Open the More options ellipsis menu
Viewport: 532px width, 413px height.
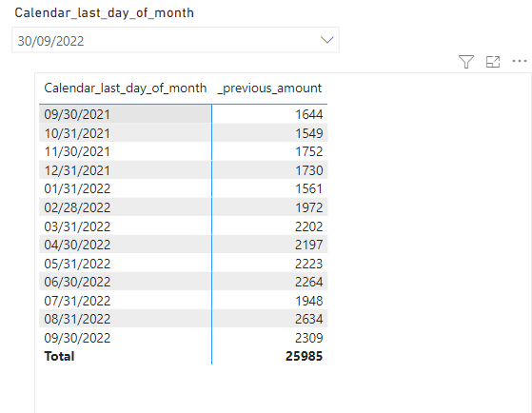(520, 62)
